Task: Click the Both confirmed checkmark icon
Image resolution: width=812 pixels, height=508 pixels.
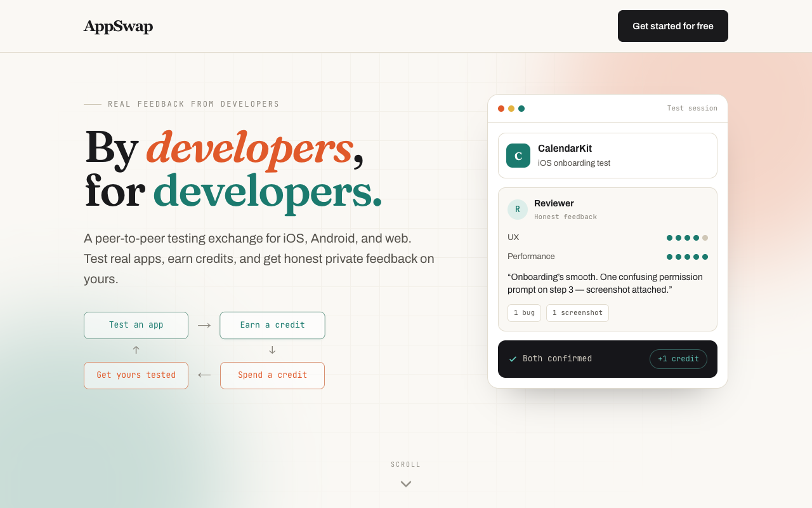Action: click(513, 359)
